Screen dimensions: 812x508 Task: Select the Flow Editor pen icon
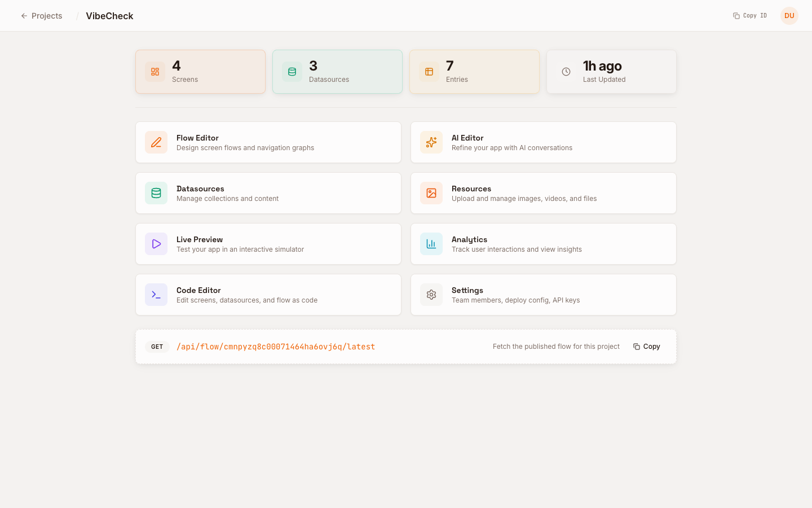pos(156,142)
